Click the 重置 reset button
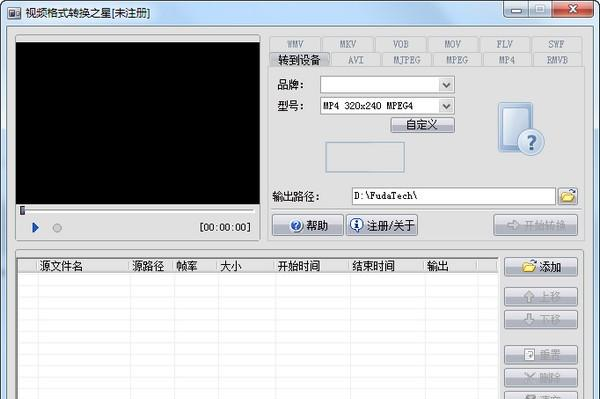Viewport: 600px width, 399px height. coord(541,355)
